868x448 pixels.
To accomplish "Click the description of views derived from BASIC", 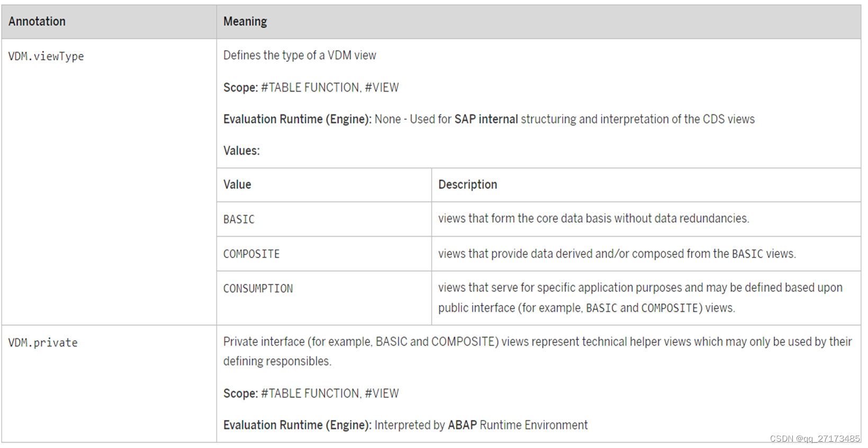I will pos(617,254).
